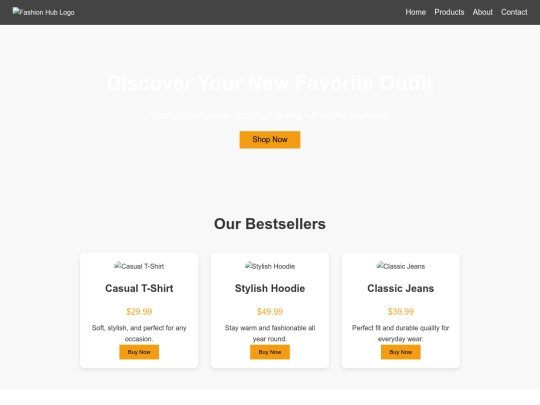Select the Contact link in header
The width and height of the screenshot is (540, 405).
click(514, 12)
